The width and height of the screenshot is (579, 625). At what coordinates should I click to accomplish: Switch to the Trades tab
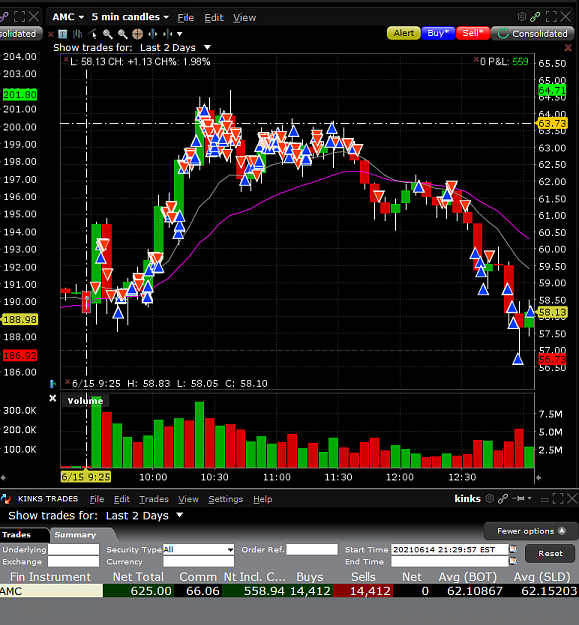23,535
